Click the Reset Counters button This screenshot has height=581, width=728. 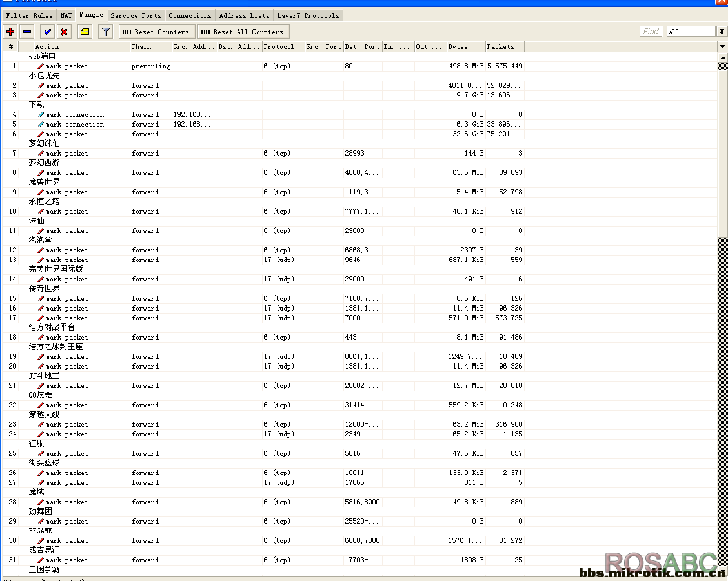[x=156, y=32]
